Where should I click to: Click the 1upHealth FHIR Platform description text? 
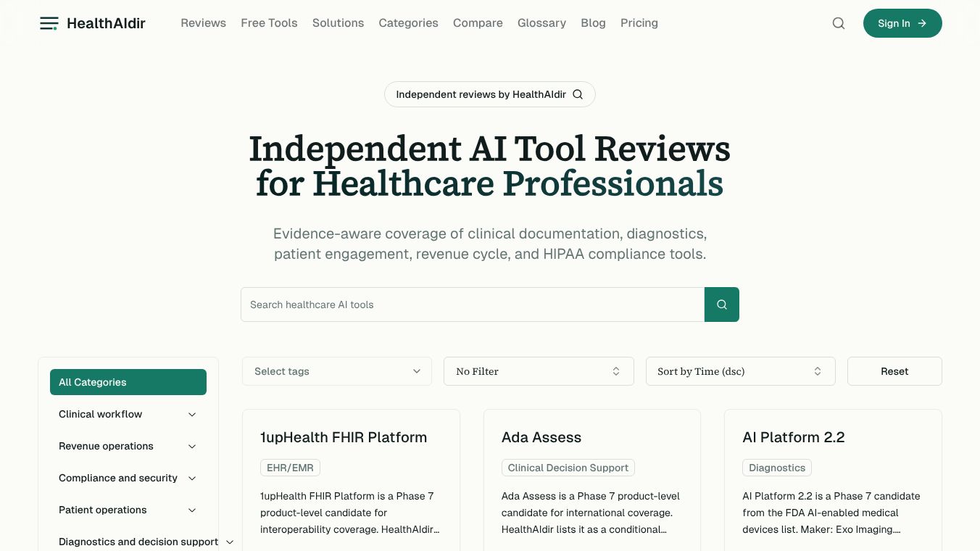click(x=351, y=513)
